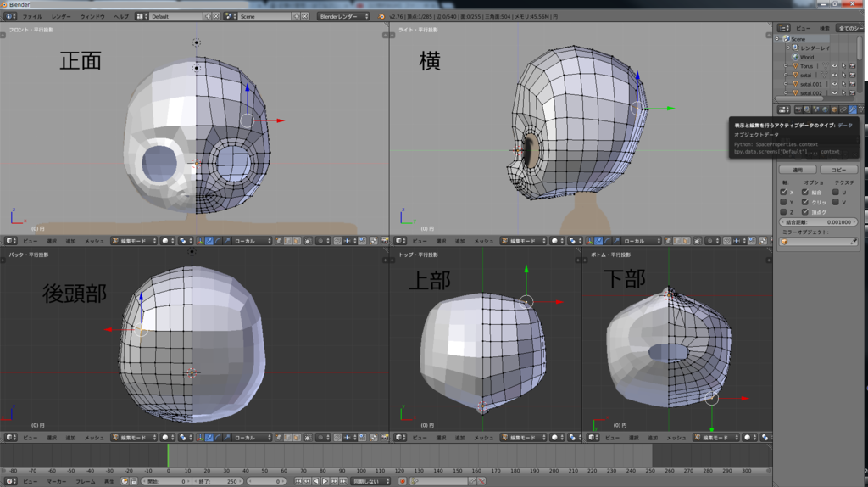This screenshot has height=487, width=868.
Task: Click the コピー modifier button
Action: [839, 170]
